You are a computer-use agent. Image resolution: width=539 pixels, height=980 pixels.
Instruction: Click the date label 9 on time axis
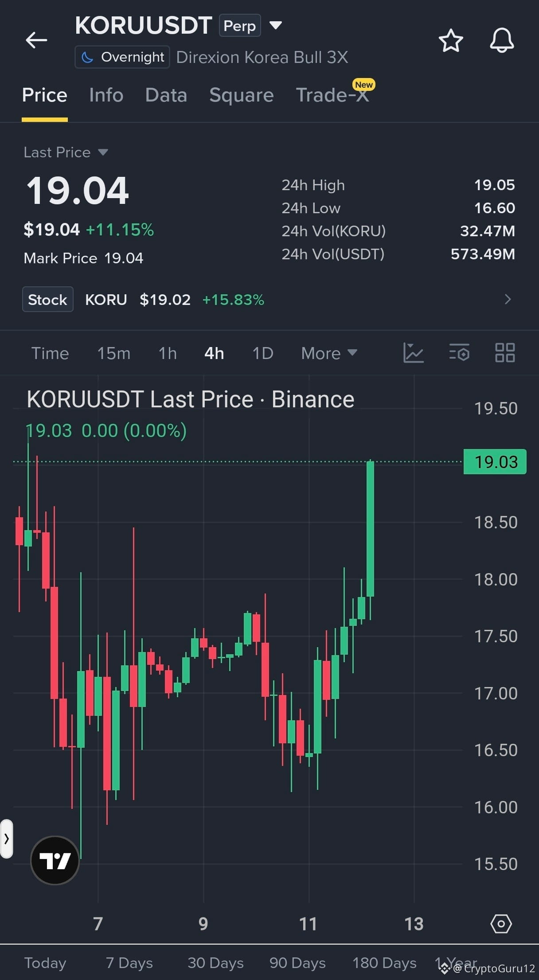[203, 924]
